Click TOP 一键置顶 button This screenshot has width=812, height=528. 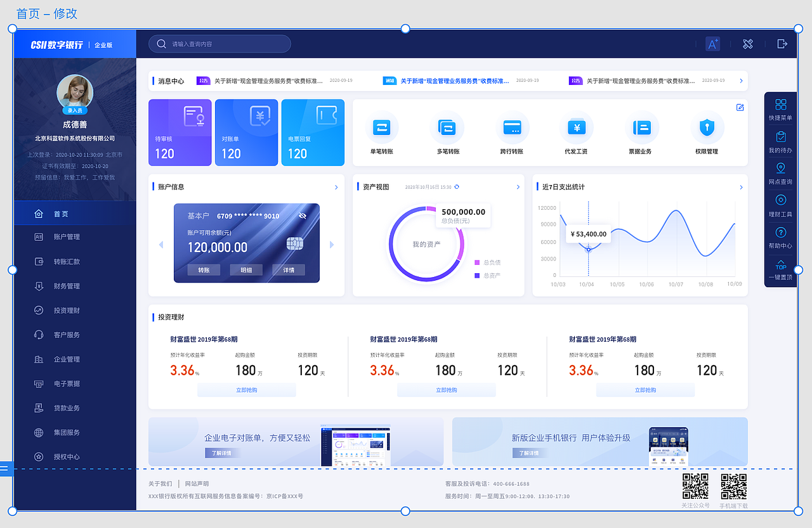(x=781, y=269)
